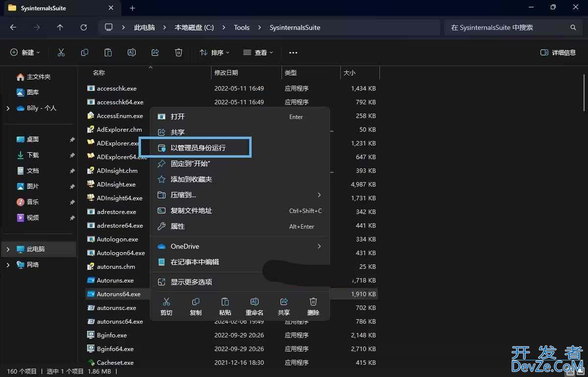Open the 排序 Sort dropdown
The image size is (588, 377).
tap(214, 52)
